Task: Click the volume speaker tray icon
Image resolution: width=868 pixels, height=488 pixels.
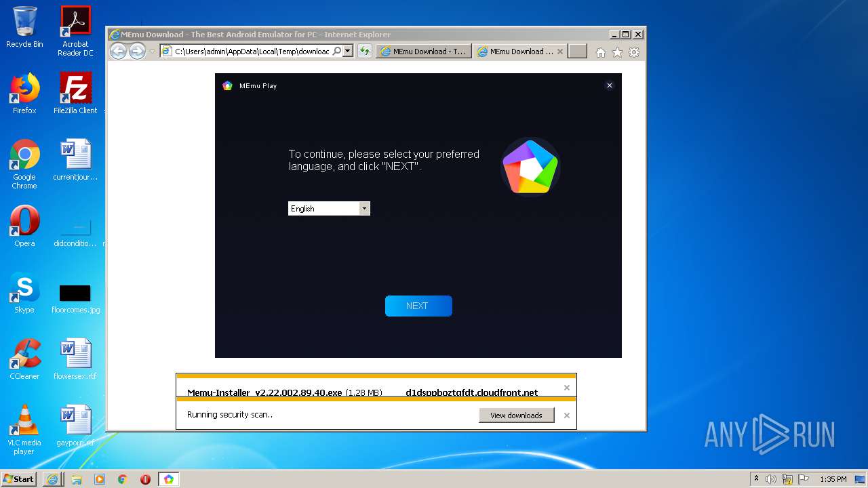Action: [771, 479]
